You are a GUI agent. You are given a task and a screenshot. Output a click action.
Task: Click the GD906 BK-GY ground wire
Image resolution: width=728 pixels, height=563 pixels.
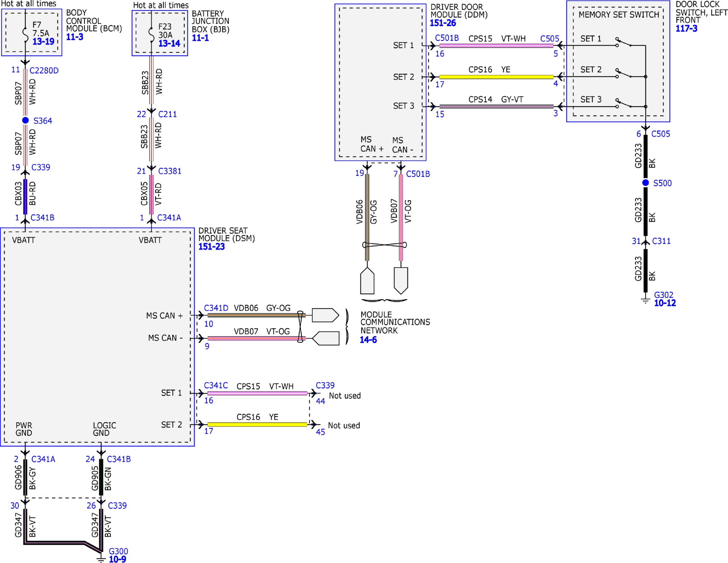[25, 477]
